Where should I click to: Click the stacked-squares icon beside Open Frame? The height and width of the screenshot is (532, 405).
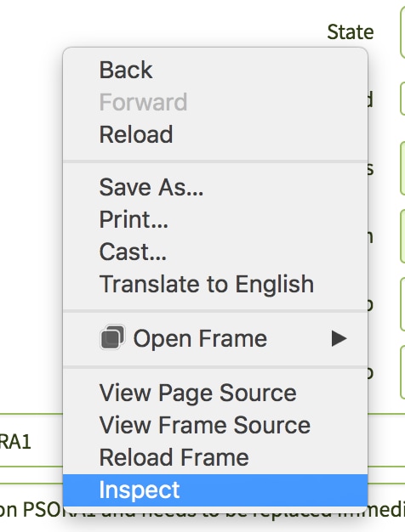[112, 337]
